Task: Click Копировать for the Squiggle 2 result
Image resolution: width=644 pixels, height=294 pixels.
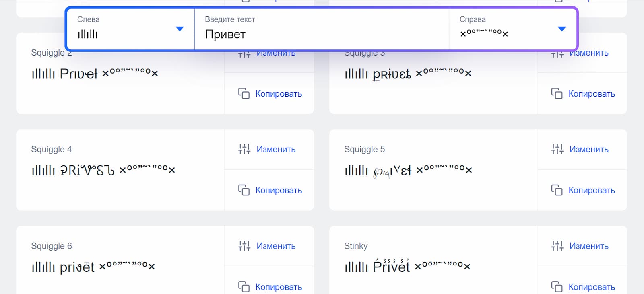Action: [x=279, y=93]
